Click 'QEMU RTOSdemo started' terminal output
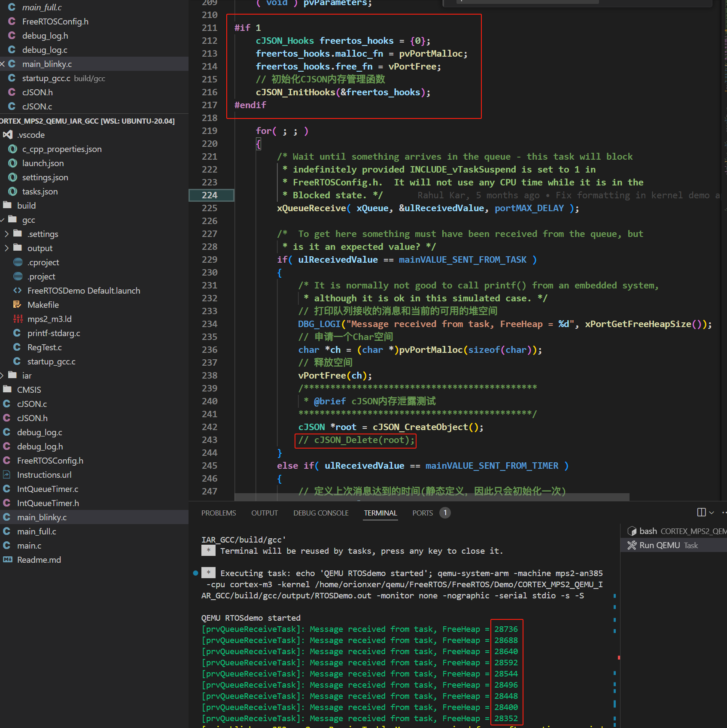727x728 pixels. click(x=251, y=618)
